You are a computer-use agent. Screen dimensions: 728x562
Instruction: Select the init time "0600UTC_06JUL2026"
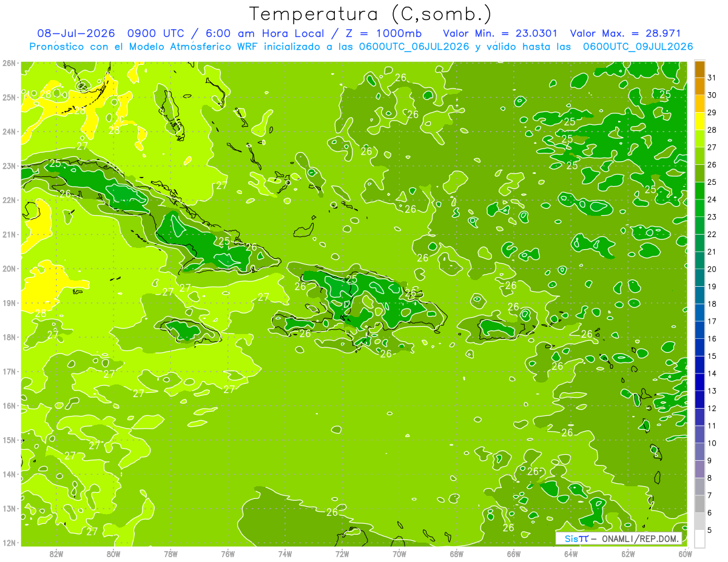click(414, 47)
